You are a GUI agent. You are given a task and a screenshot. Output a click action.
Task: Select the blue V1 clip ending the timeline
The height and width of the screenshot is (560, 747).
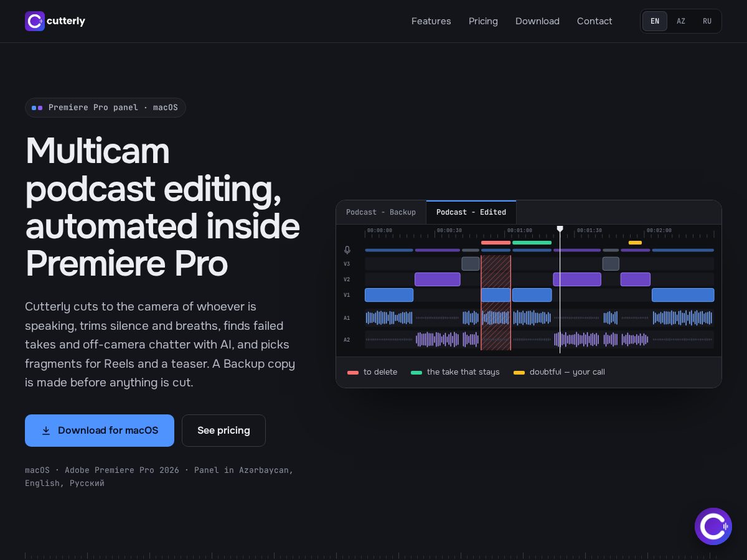coord(683,295)
